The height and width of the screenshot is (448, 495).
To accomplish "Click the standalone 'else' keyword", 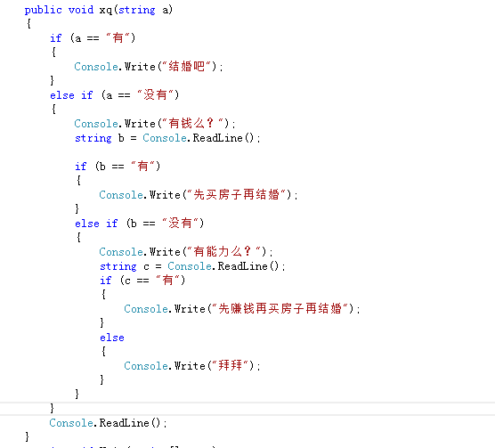I will (x=112, y=338).
